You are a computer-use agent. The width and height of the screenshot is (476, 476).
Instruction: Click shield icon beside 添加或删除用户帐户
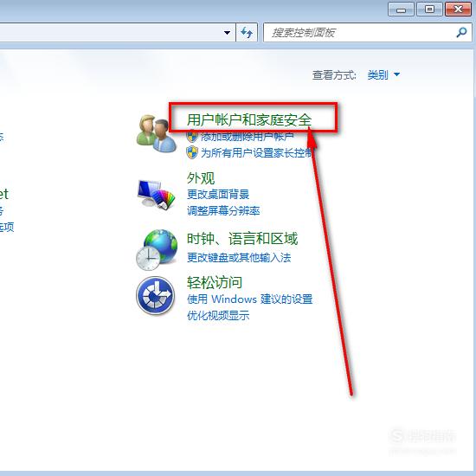tap(192, 136)
